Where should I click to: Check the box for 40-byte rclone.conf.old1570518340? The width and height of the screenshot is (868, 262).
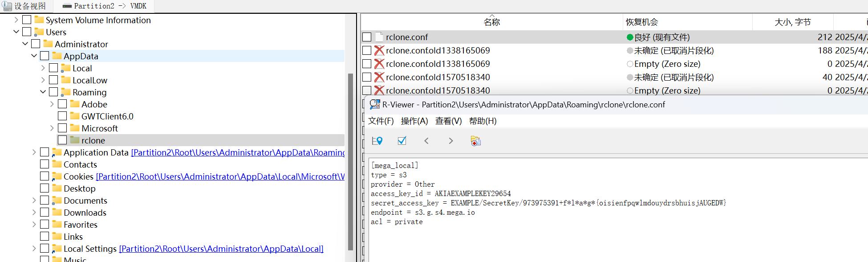[x=367, y=77]
